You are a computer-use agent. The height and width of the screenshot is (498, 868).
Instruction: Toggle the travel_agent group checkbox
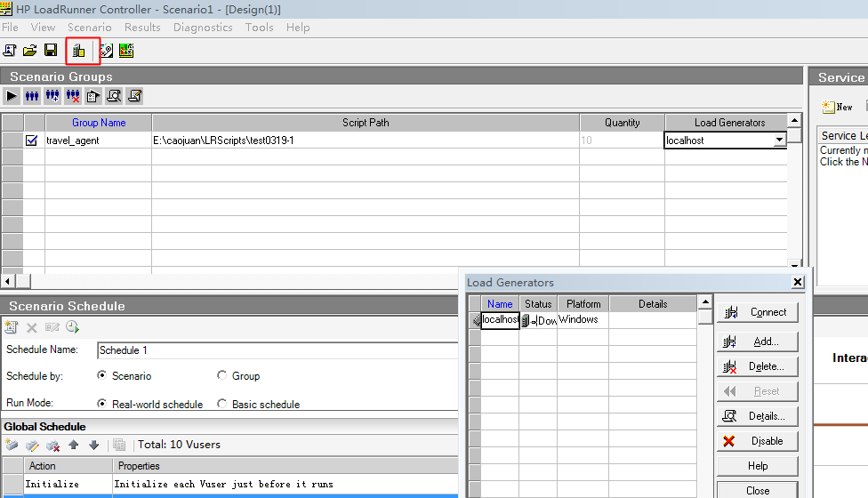pos(31,141)
